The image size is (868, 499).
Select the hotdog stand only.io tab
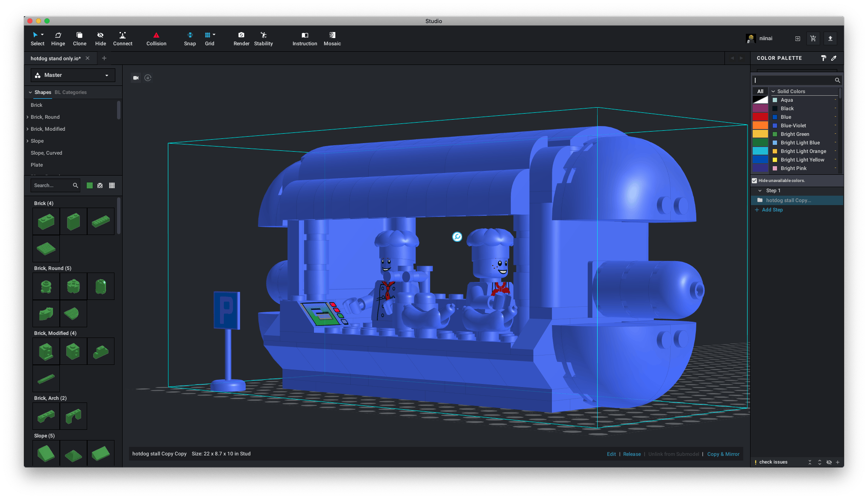56,59
